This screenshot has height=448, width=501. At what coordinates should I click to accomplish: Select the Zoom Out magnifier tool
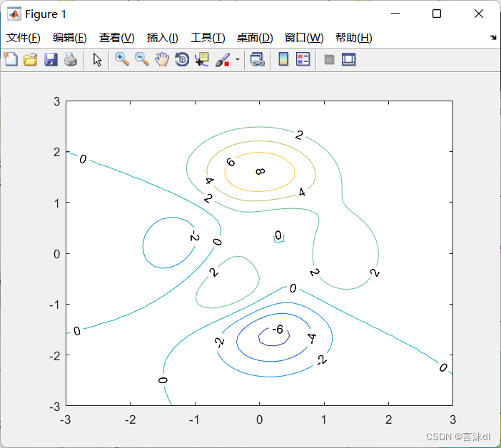(142, 60)
